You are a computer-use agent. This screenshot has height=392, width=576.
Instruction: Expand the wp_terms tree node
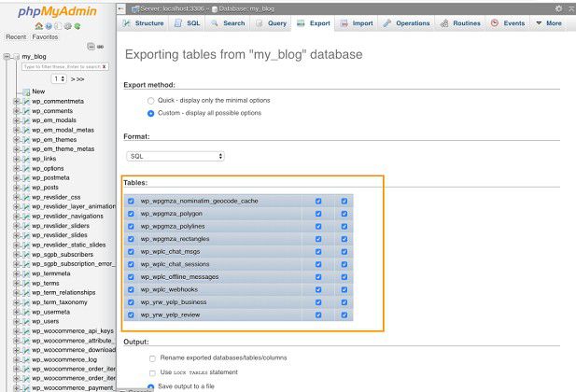click(x=16, y=284)
